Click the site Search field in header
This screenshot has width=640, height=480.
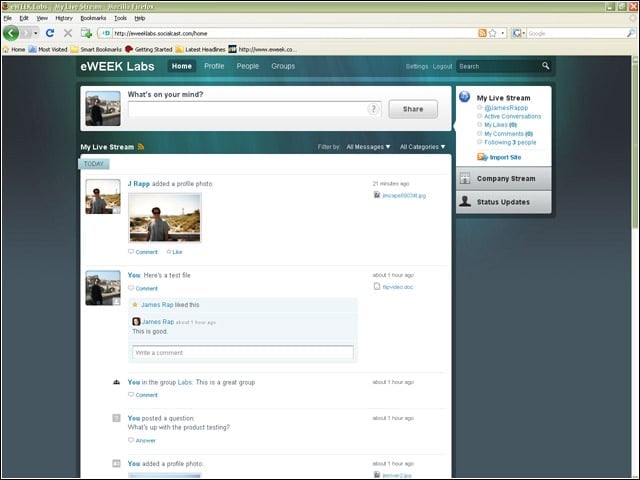pos(498,66)
